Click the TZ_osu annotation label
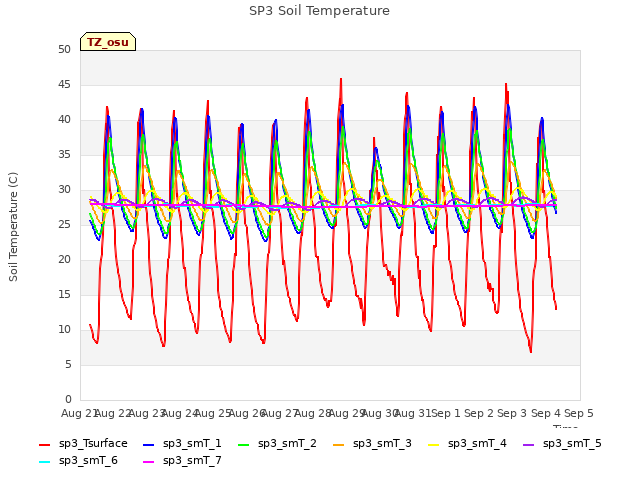Screen dimensions: 640x480 tap(108, 42)
